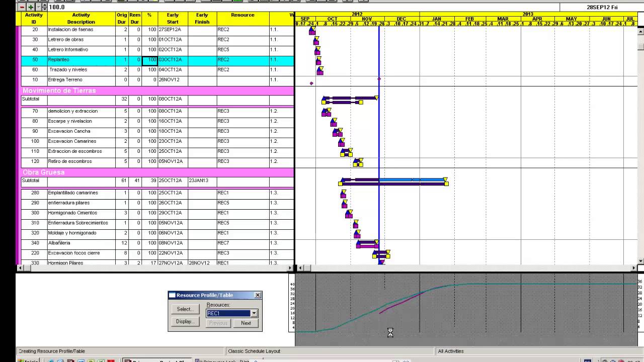Select the Activity ID column header
Screen dimensions: 644x362
34,19
